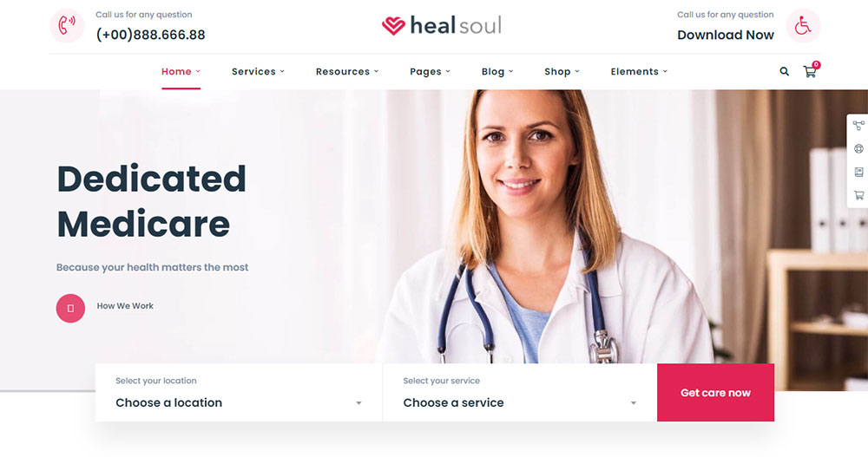
Task: Expand the Resources menu
Action: pos(347,71)
